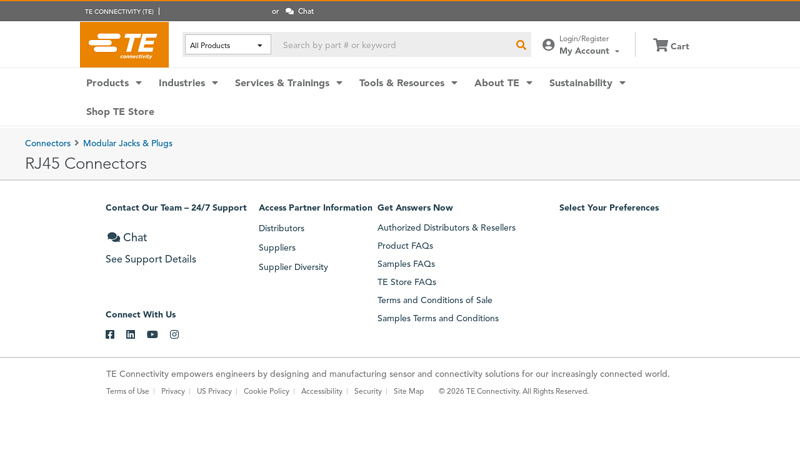Viewport: 800px width, 450px height.
Task: Open the Sustainability menu
Action: coord(587,83)
